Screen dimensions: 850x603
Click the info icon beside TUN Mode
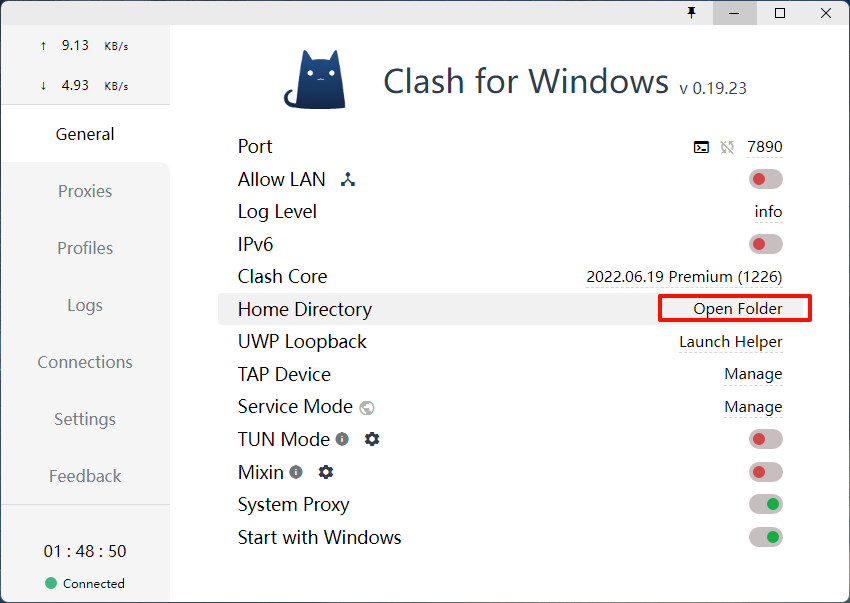(x=342, y=439)
